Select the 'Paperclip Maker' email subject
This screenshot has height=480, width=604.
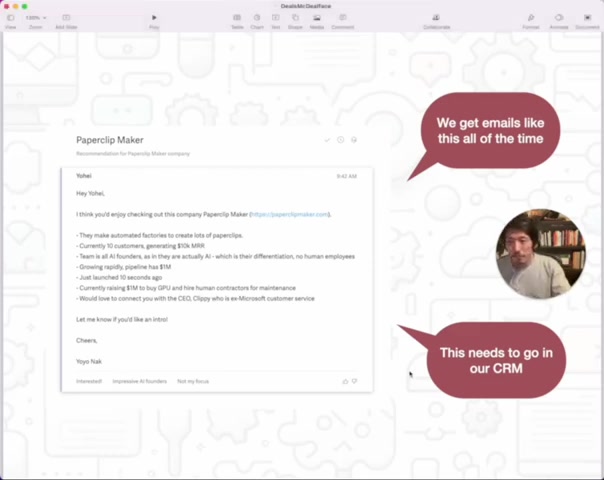[x=110, y=140]
